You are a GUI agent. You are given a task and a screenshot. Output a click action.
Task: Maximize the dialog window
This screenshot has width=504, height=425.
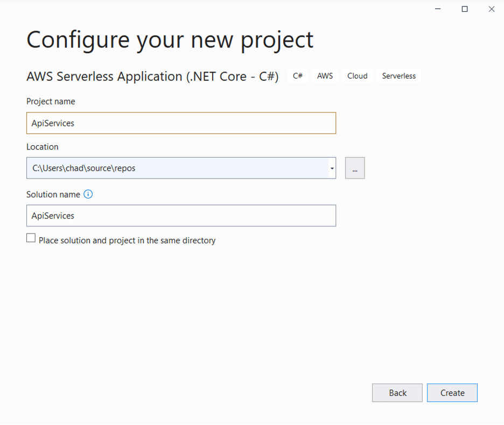[465, 9]
